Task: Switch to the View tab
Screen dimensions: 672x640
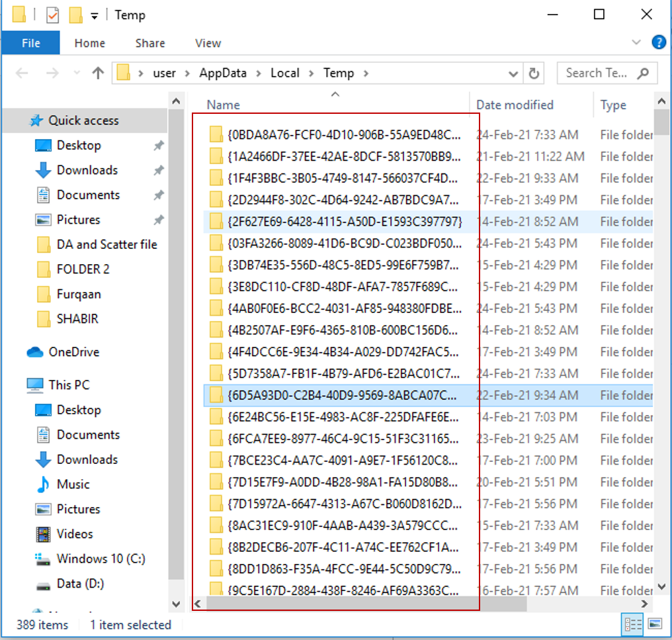Action: click(x=207, y=42)
